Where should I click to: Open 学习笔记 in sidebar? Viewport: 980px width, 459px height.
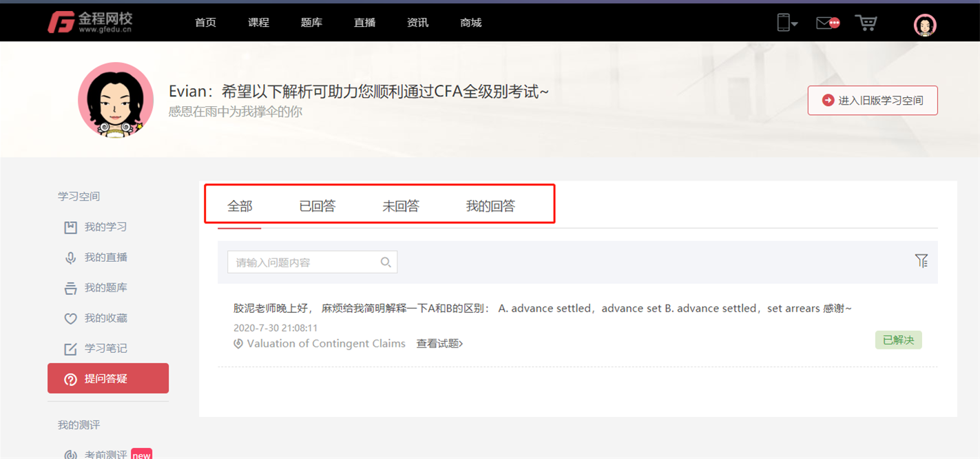tap(105, 349)
